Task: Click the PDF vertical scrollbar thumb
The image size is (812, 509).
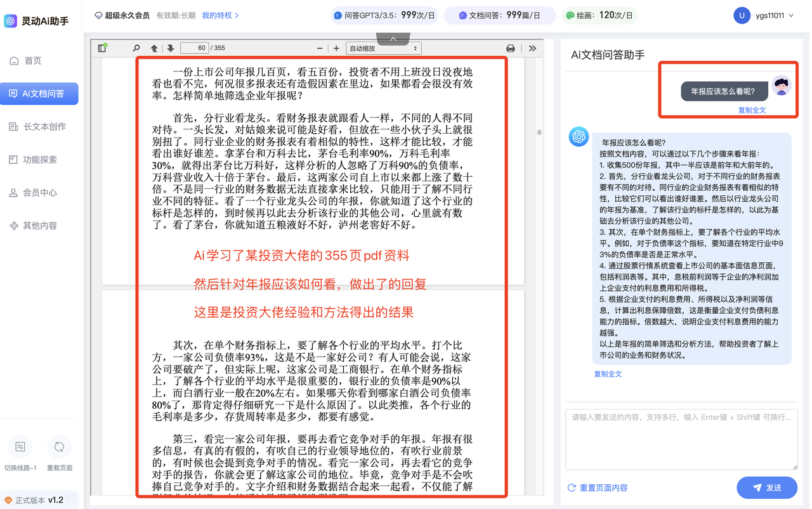Action: (x=539, y=132)
